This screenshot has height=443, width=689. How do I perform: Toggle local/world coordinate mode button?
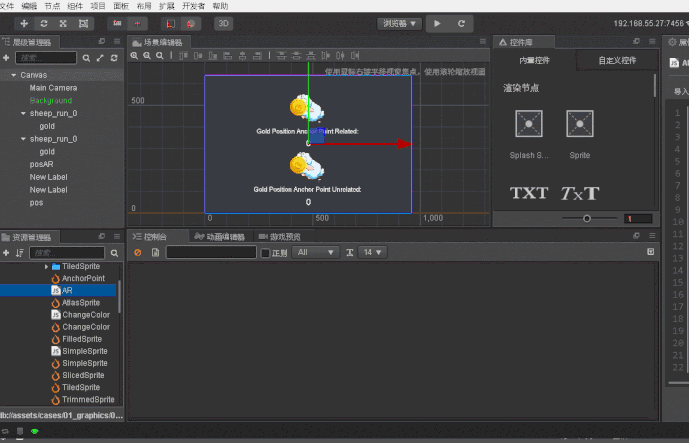point(137,23)
